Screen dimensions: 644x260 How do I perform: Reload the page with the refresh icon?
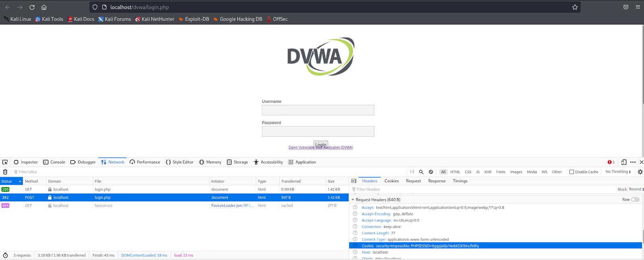coord(32,7)
